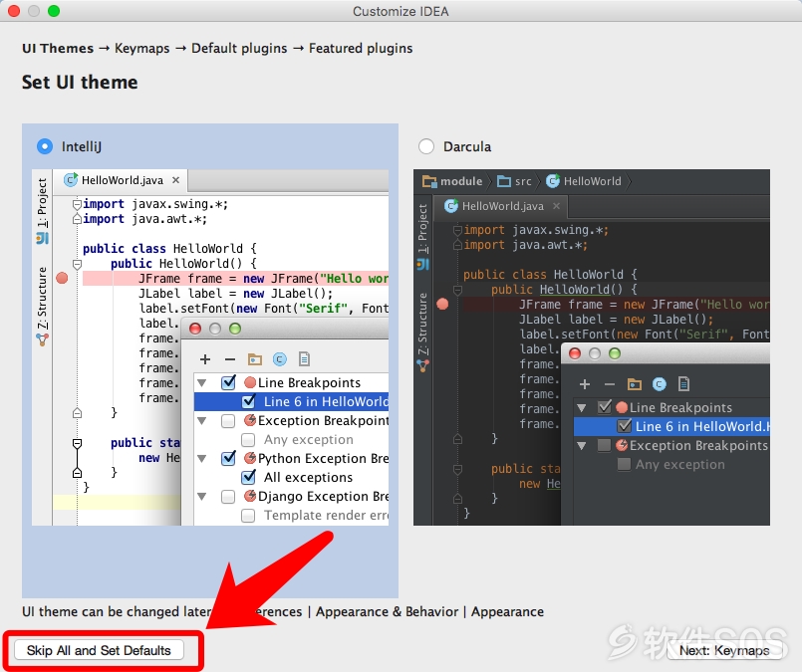Close the Customize IDEA window
This screenshot has height=672, width=802.
point(14,11)
